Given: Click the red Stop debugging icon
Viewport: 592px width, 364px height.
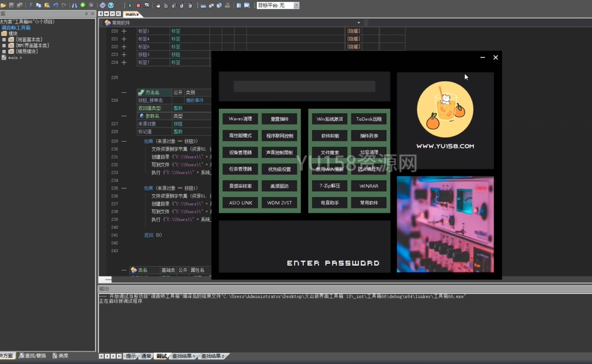Looking at the screenshot, I should [138, 5].
